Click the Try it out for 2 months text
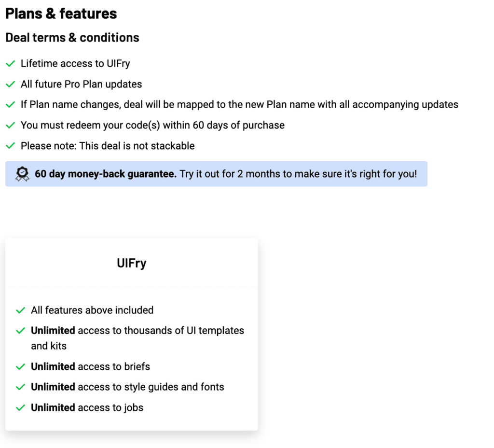The image size is (494, 448). point(298,174)
